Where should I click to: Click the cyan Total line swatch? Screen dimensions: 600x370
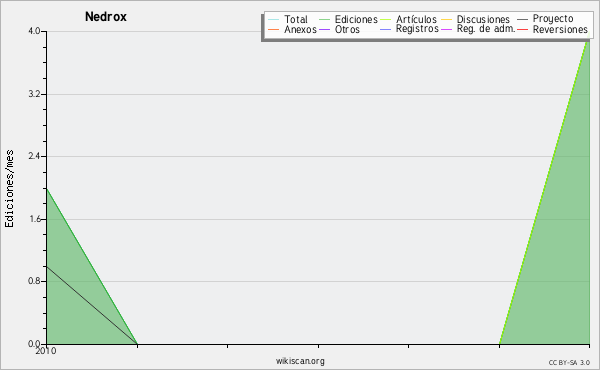click(274, 20)
